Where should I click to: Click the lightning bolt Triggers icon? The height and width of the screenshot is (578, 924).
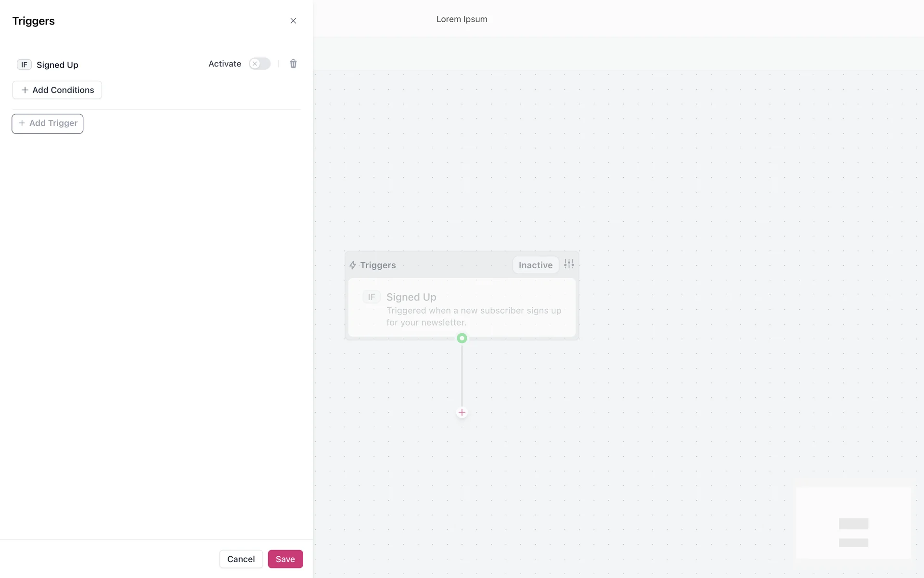[353, 265]
